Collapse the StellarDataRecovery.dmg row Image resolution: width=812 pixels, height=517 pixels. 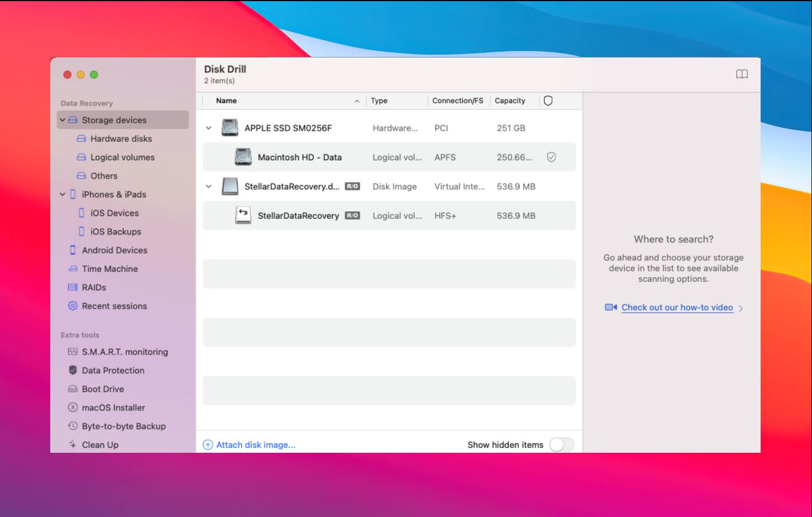click(x=209, y=186)
